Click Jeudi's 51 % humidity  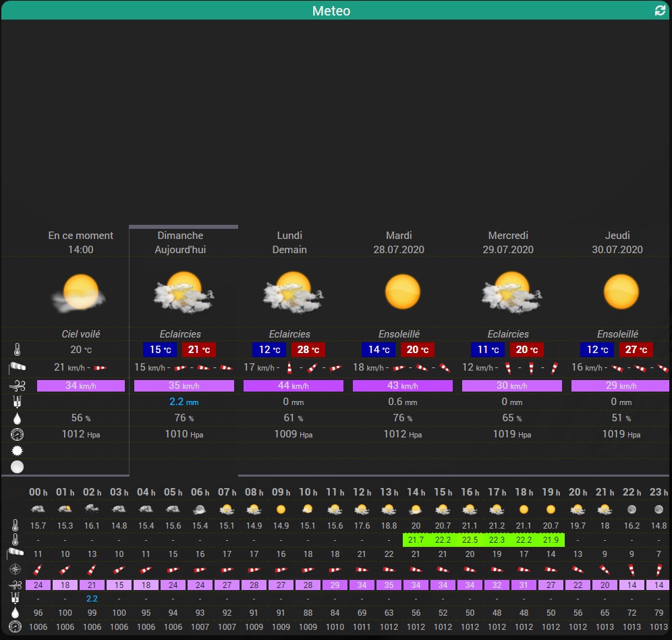point(621,418)
